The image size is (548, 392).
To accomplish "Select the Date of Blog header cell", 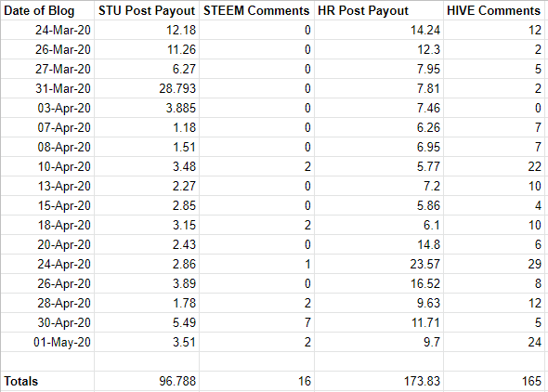I will (x=47, y=10).
